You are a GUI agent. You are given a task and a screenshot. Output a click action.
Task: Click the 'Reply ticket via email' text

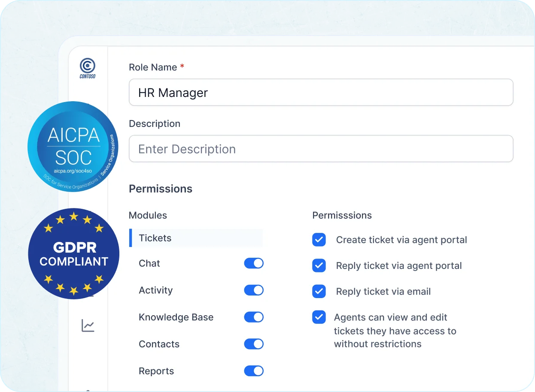pos(383,292)
